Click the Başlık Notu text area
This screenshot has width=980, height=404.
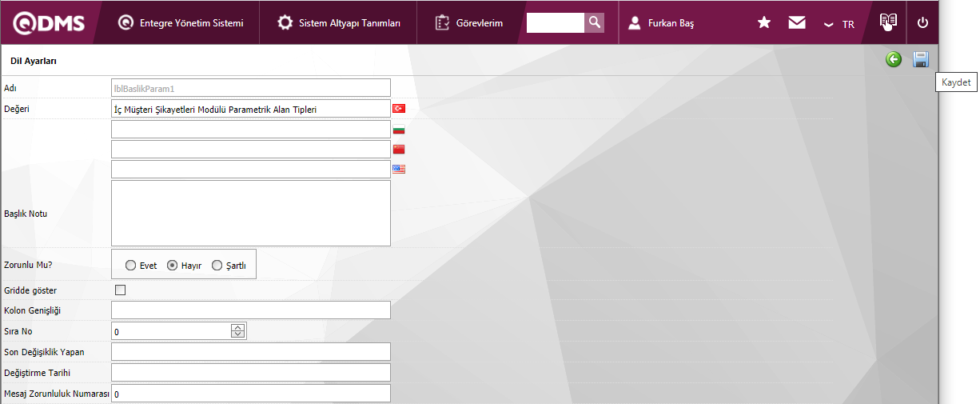click(251, 213)
